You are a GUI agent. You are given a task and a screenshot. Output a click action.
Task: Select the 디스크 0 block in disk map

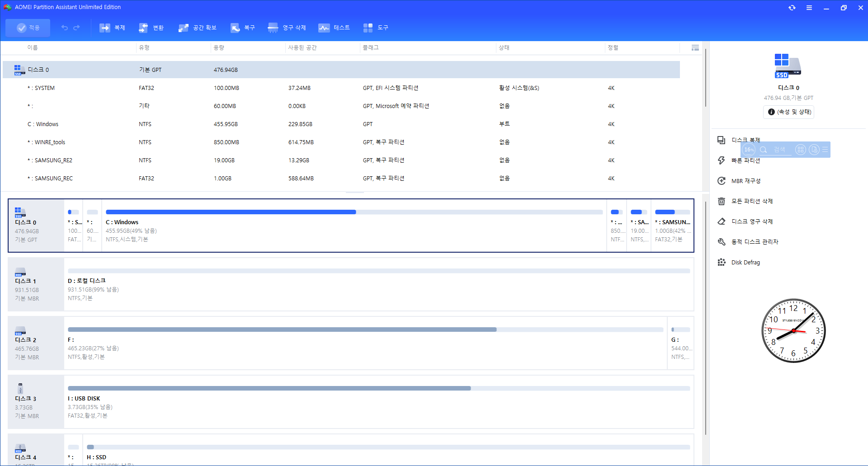[36, 225]
